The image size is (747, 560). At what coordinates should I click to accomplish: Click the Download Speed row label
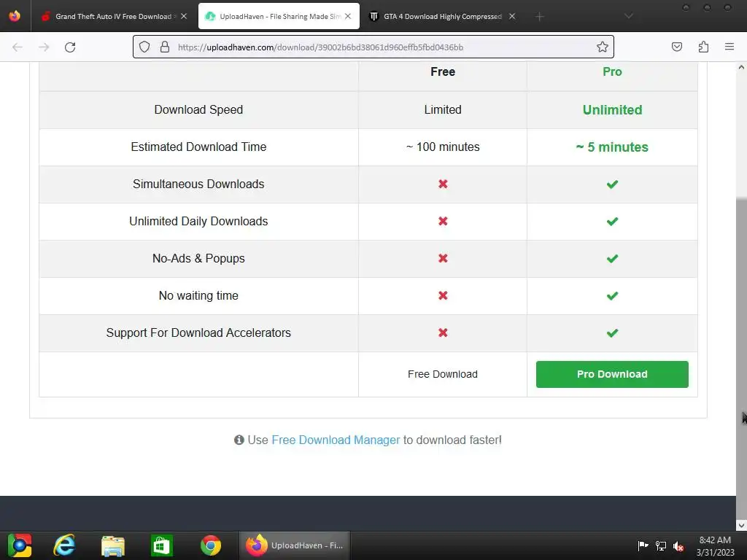(x=198, y=109)
